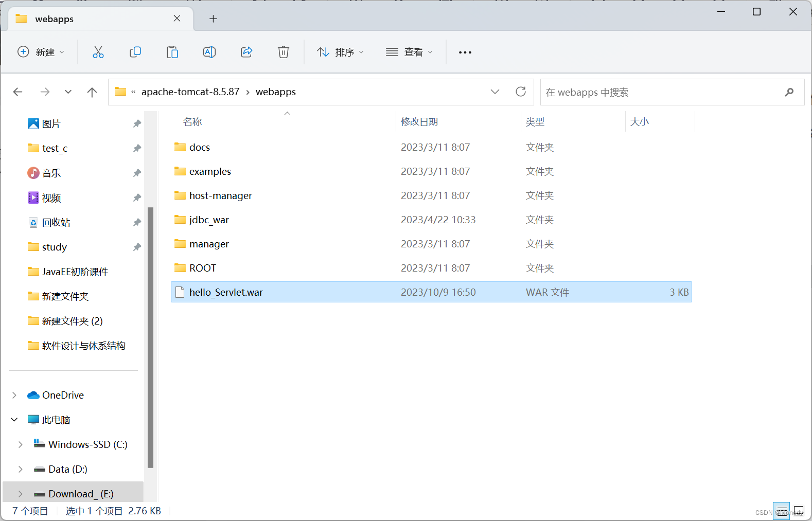Expand Data (D:) drive node
The image size is (812, 521).
pyautogui.click(x=21, y=469)
